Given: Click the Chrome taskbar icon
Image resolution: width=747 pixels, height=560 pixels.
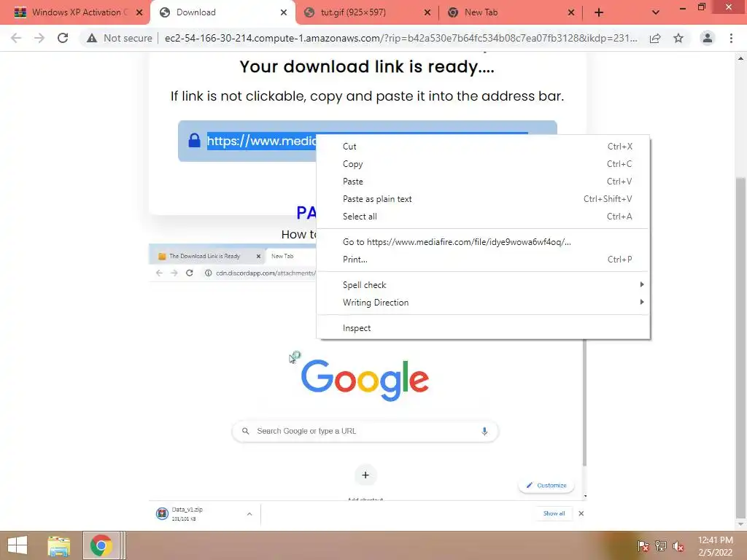Looking at the screenshot, I should (x=101, y=545).
